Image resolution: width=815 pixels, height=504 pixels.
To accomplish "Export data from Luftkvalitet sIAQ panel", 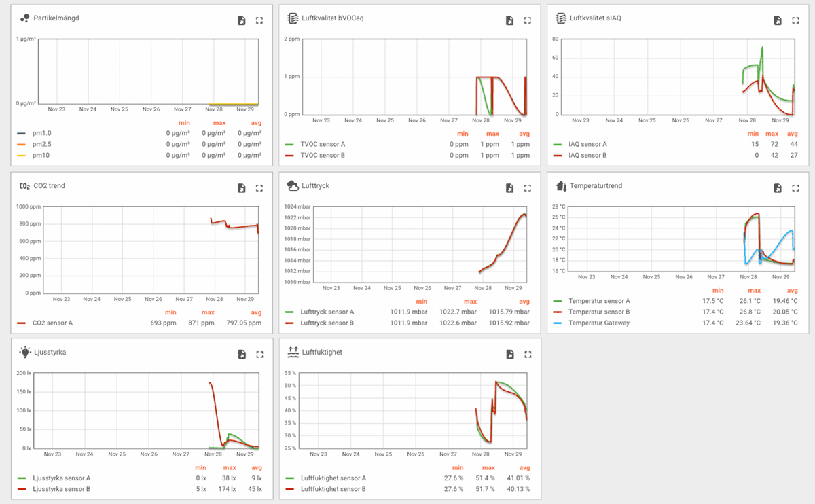I will (778, 20).
